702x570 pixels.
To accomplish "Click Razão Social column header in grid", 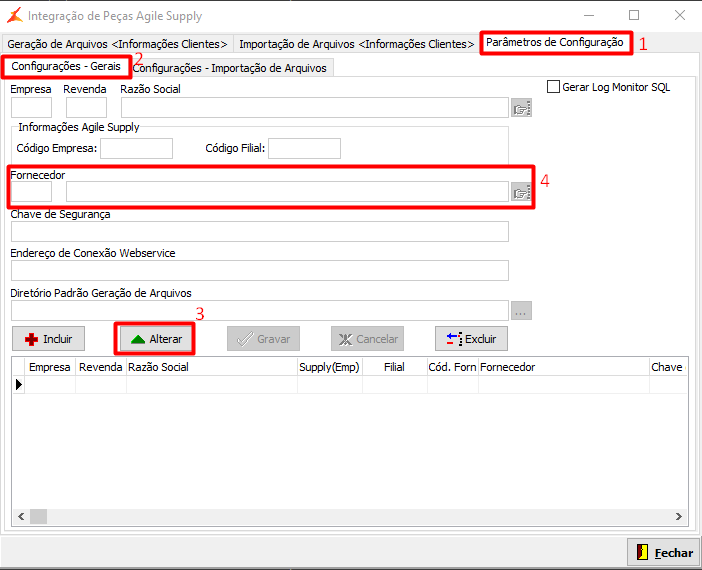I will pyautogui.click(x=212, y=367).
